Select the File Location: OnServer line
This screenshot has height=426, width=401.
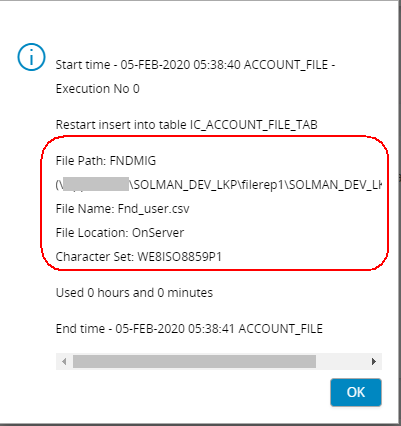coord(120,233)
